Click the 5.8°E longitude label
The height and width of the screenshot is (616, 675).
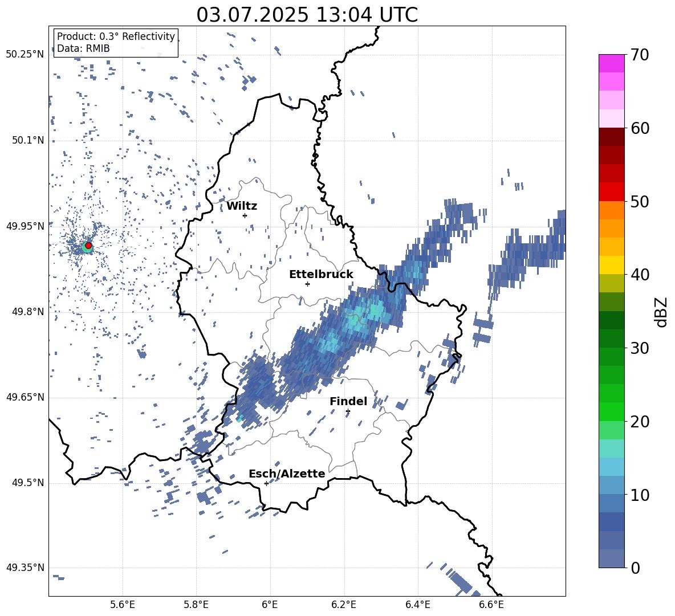[197, 605]
